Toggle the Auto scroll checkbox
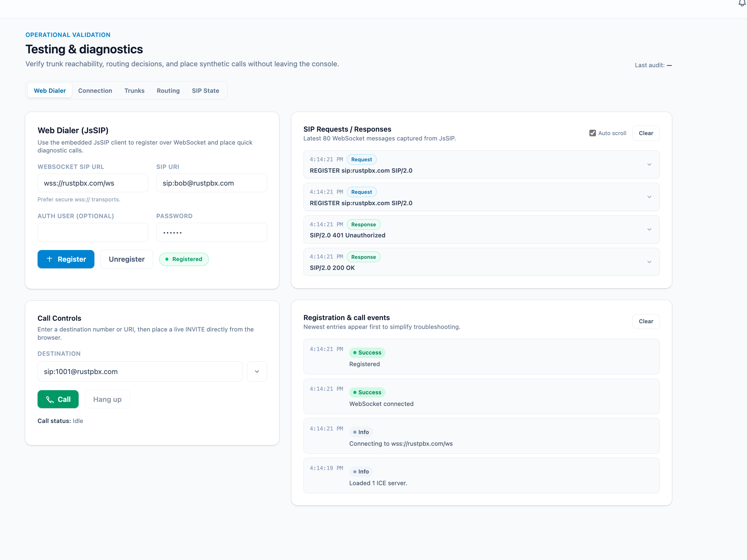The width and height of the screenshot is (747, 560). pos(592,133)
